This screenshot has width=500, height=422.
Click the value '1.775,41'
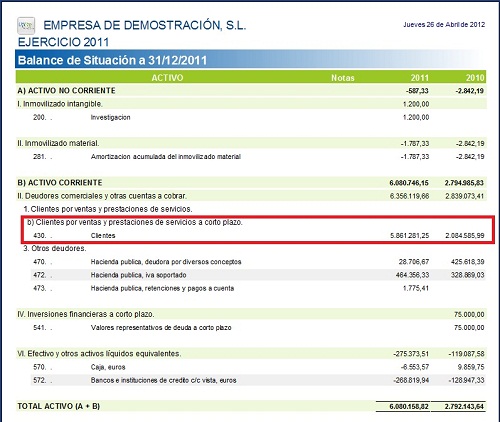(416, 288)
